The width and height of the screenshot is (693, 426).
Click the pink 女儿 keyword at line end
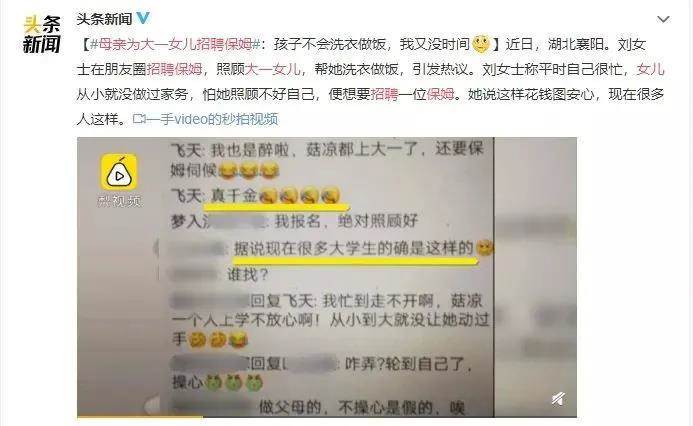coord(650,69)
